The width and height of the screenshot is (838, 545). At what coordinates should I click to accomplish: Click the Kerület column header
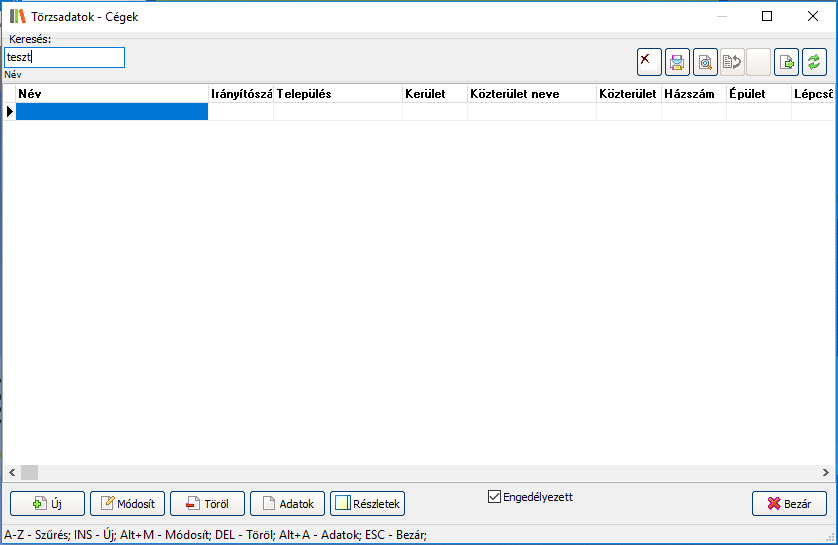click(x=434, y=94)
